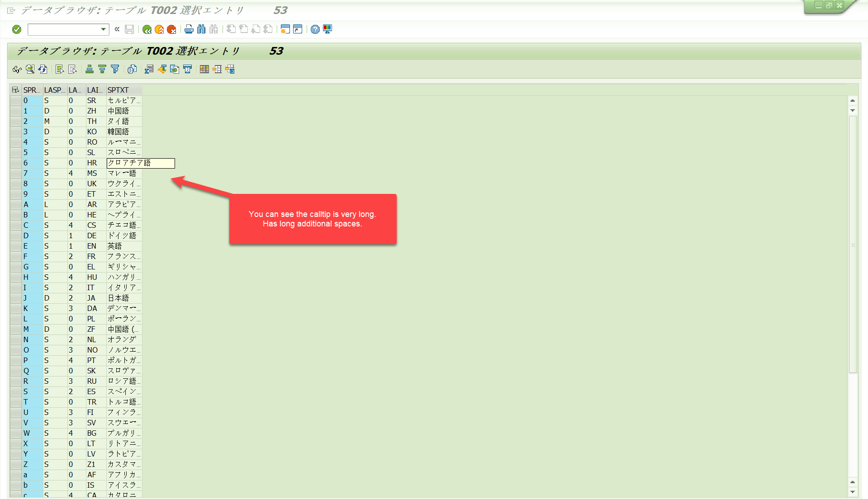Click the Send mail recipient icon
Image resolution: width=868 pixels, height=499 pixels.
(187, 69)
